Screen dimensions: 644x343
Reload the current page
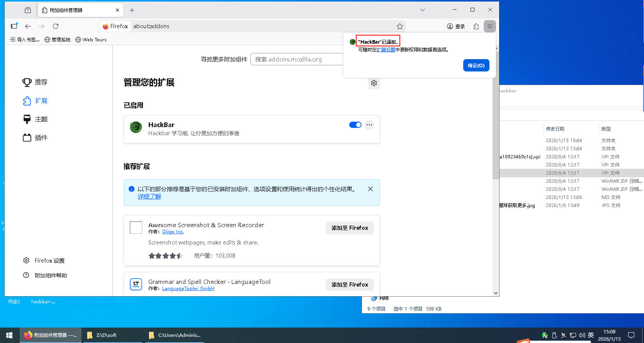[x=56, y=26]
